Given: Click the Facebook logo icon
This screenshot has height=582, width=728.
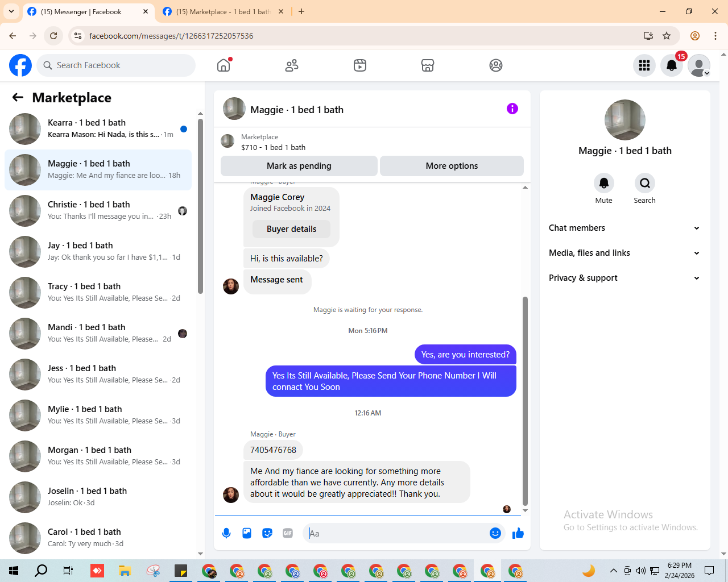Looking at the screenshot, I should (x=20, y=65).
